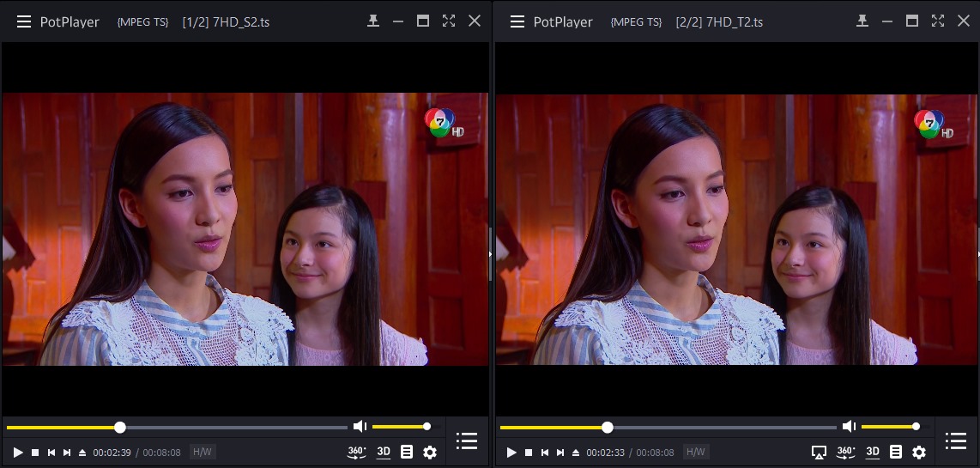The height and width of the screenshot is (468, 980).
Task: Enable 360° video mode in left player
Action: tap(357, 452)
